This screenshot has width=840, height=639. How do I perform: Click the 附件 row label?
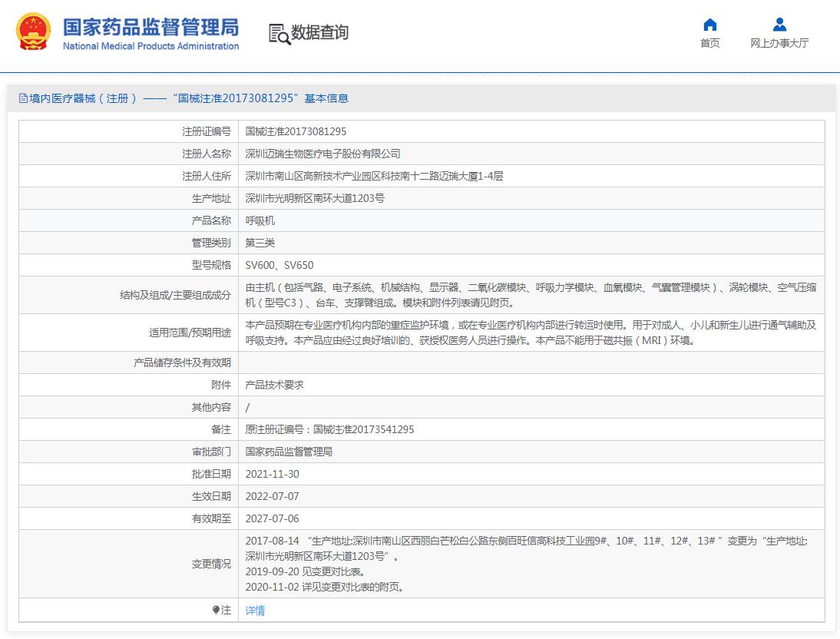click(x=221, y=385)
